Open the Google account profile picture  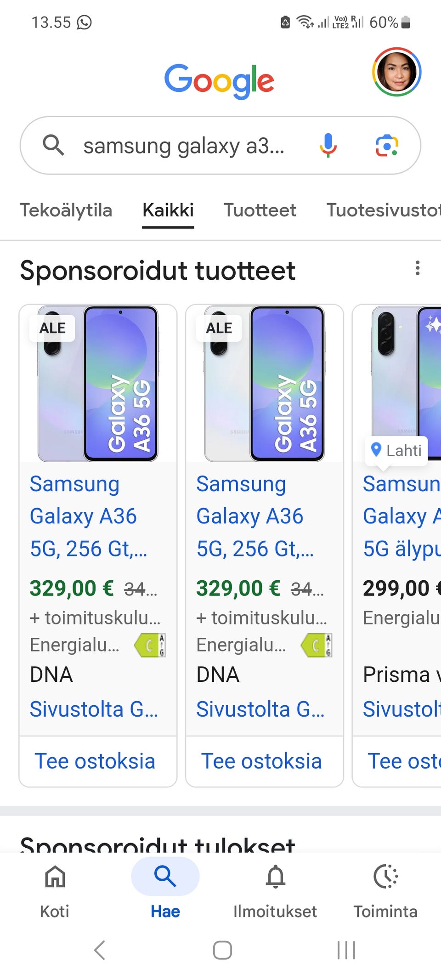click(x=396, y=72)
